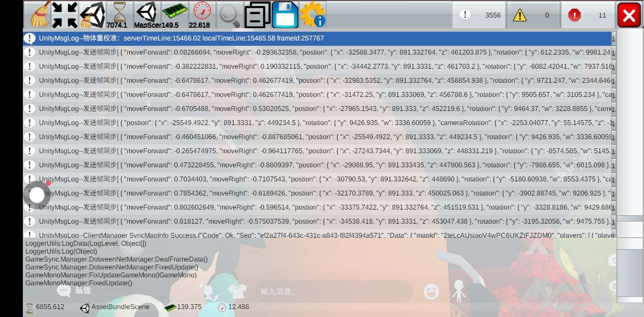Open info settings gear icon
The width and height of the screenshot is (644, 317).
click(x=312, y=15)
